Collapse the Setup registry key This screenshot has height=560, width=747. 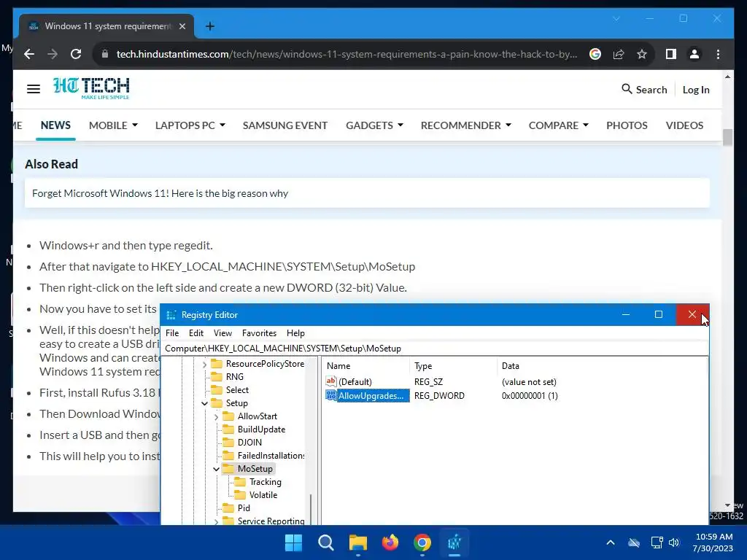(x=204, y=403)
